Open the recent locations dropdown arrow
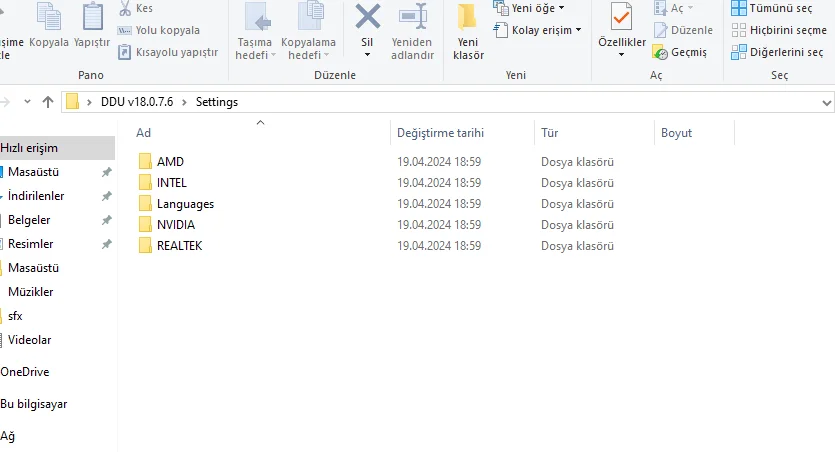 coord(27,102)
